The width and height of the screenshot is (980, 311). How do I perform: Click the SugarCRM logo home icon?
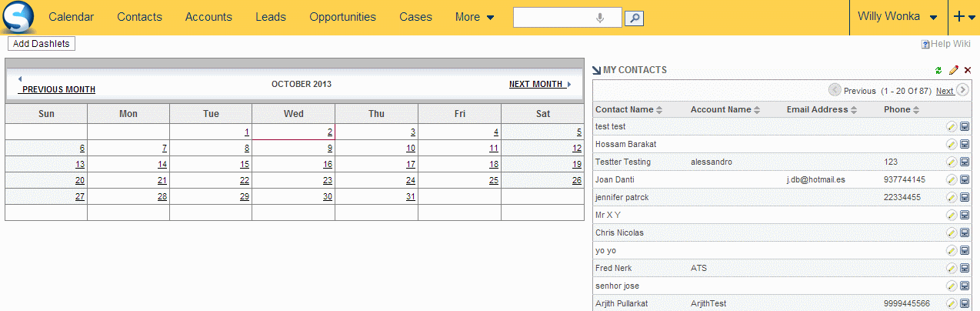point(18,17)
